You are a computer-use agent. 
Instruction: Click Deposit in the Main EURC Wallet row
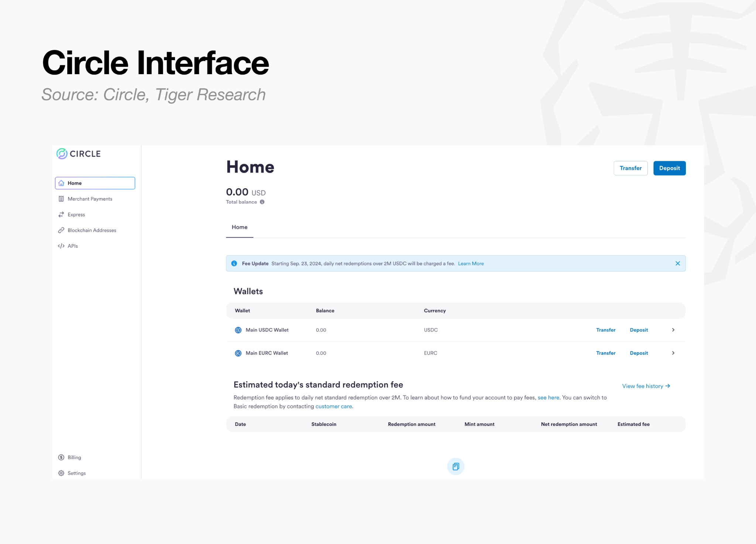tap(639, 353)
